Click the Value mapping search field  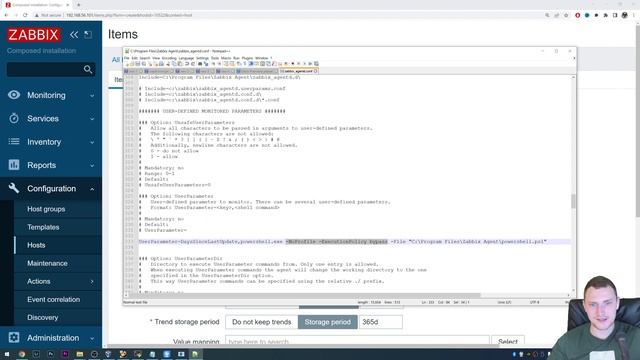tap(357, 341)
